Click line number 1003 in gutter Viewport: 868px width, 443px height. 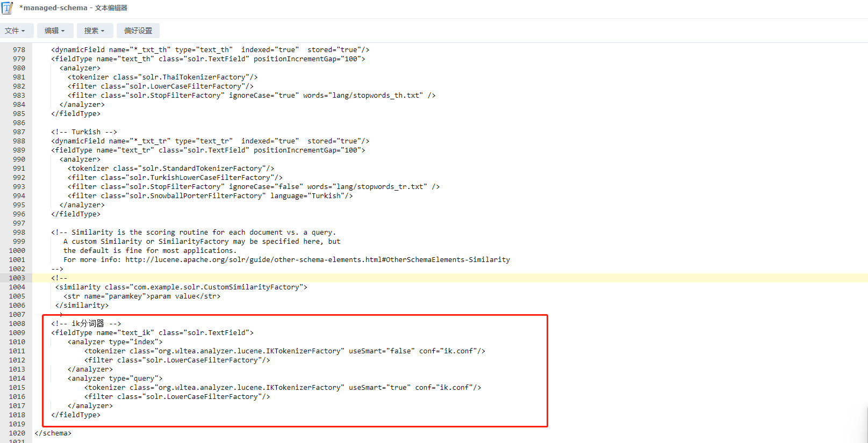pyautogui.click(x=17, y=278)
